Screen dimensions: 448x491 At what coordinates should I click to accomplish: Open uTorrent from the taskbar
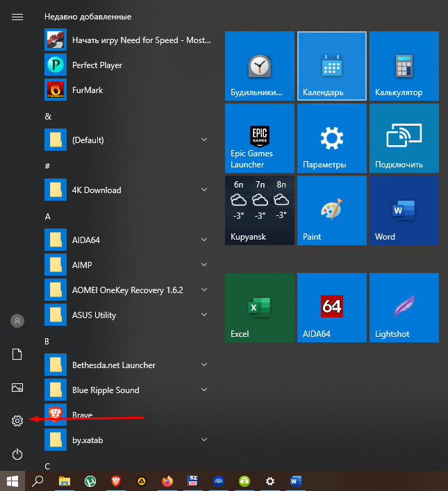(90, 481)
